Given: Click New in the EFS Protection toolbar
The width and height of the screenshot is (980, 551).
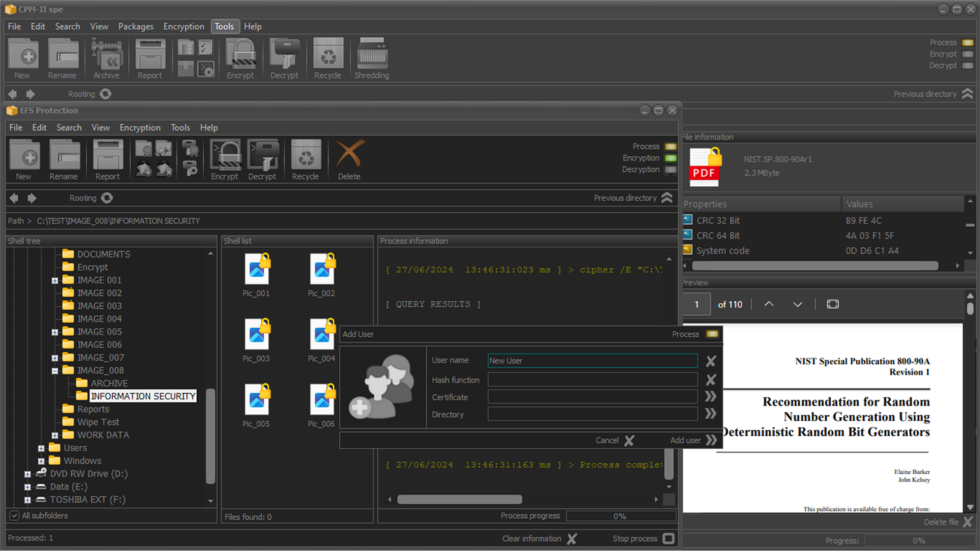Looking at the screenshot, I should coord(24,160).
